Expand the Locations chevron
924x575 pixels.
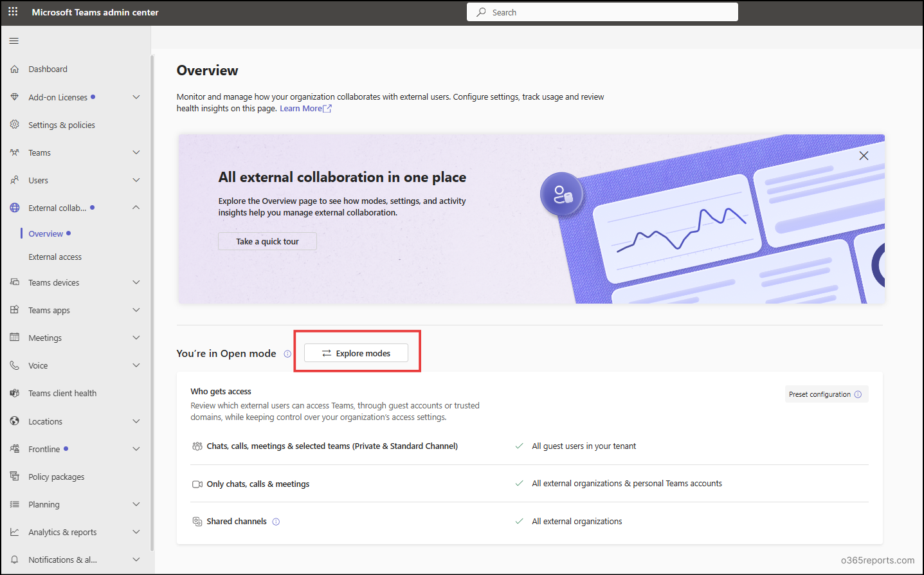(136, 421)
